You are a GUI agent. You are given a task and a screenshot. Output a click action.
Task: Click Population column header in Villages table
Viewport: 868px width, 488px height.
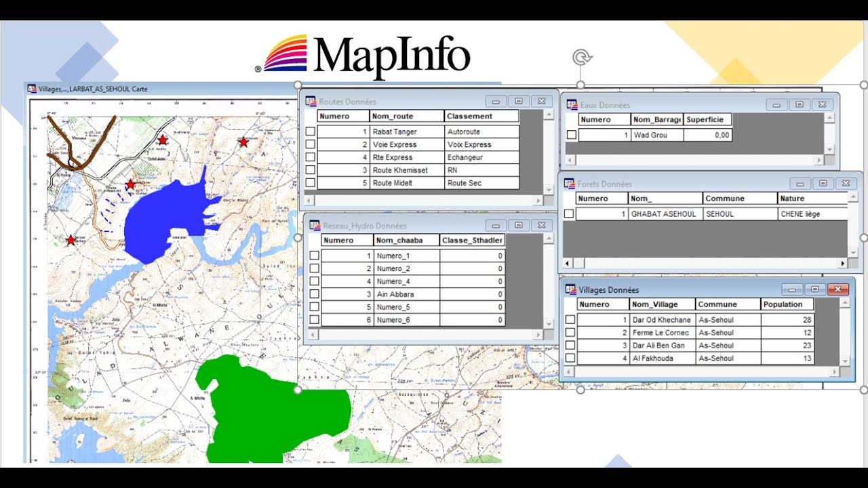pos(787,304)
